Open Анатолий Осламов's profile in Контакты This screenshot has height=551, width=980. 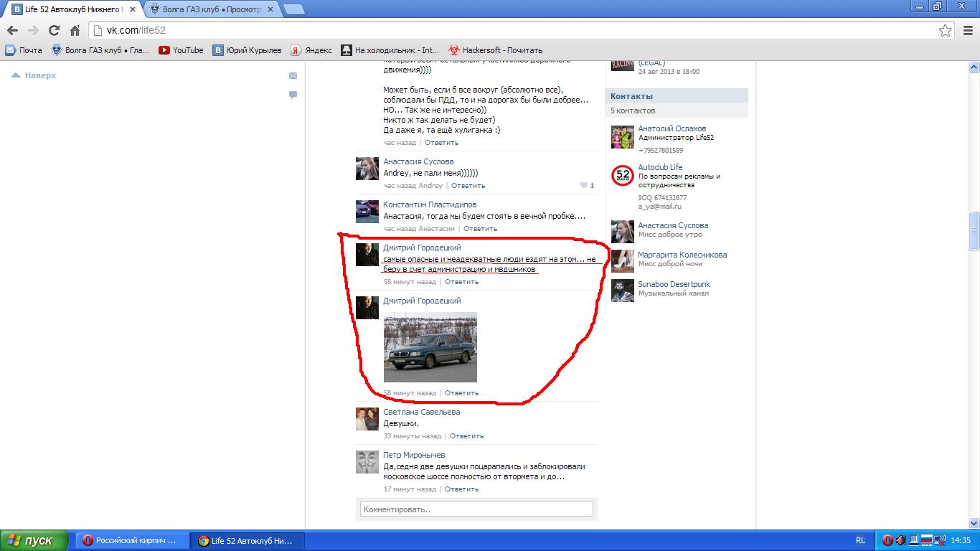point(672,128)
